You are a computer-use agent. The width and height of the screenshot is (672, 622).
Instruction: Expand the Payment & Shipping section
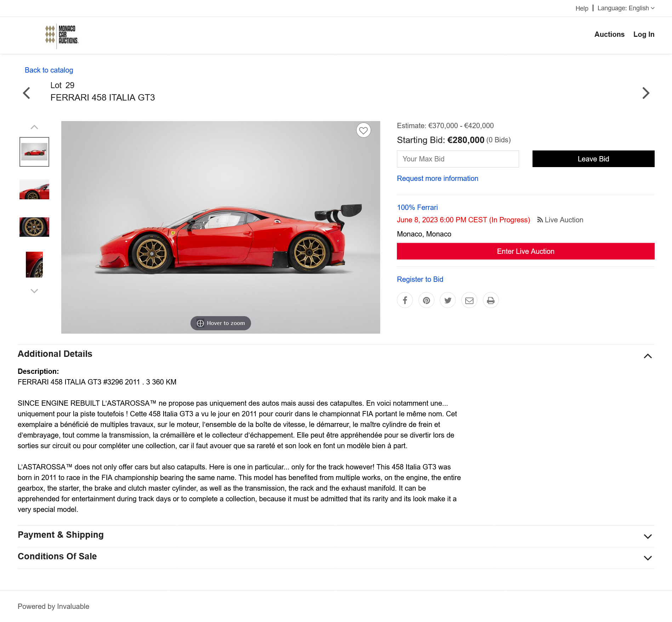coord(648,537)
